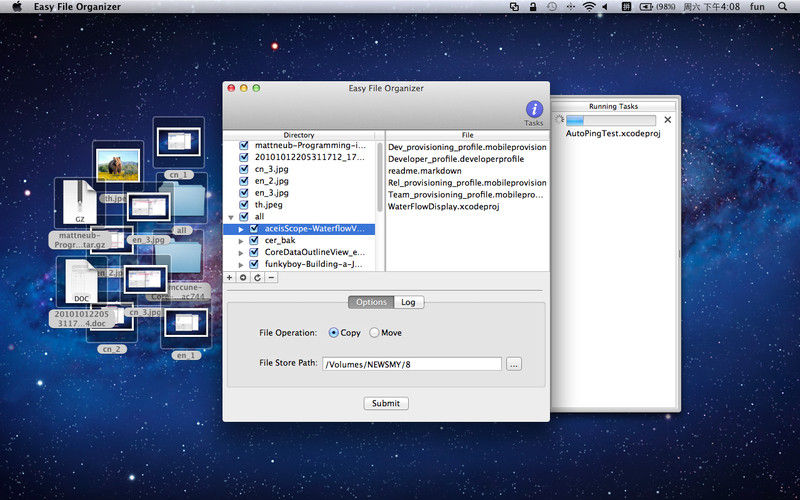800x500 pixels.
Task: Select WaterFlowDisplay.xcodeproj file
Action: [x=443, y=207]
